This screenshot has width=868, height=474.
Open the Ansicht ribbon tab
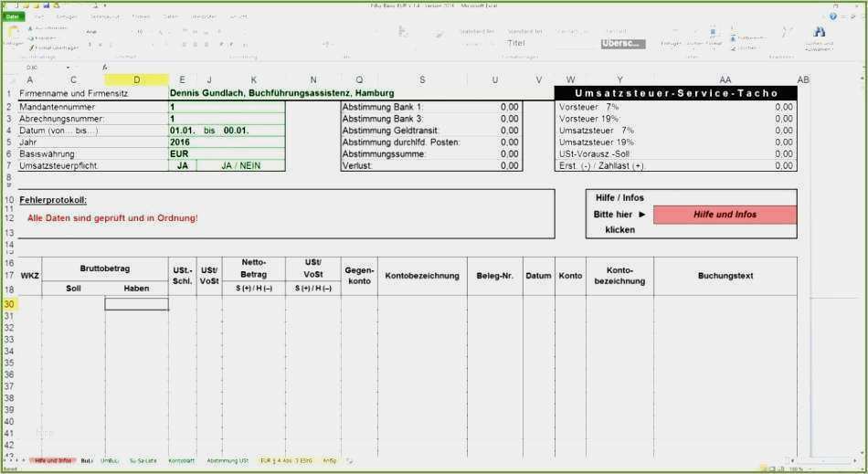coord(238,17)
